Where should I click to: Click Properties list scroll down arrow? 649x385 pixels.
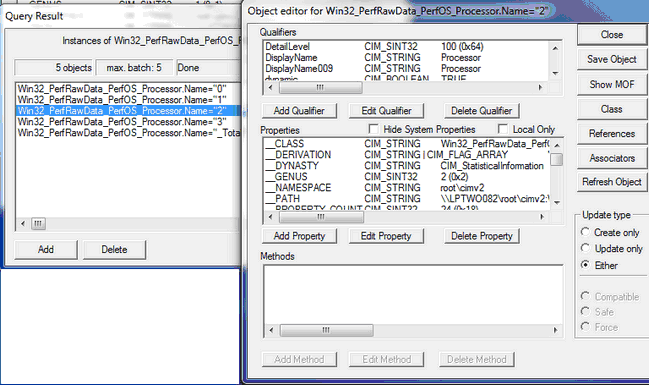557,203
